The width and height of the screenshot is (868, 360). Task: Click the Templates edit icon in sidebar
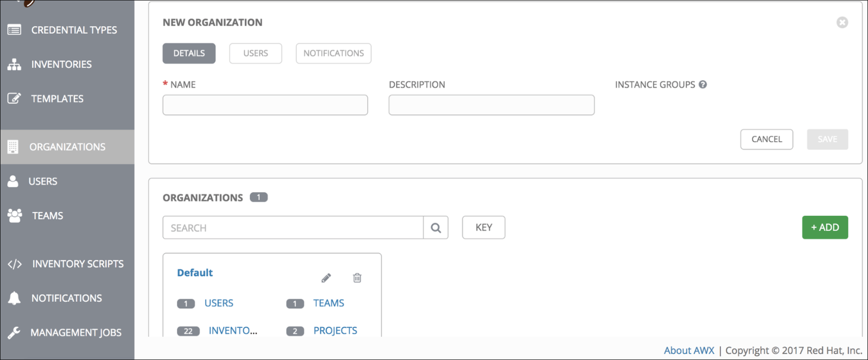tap(14, 98)
